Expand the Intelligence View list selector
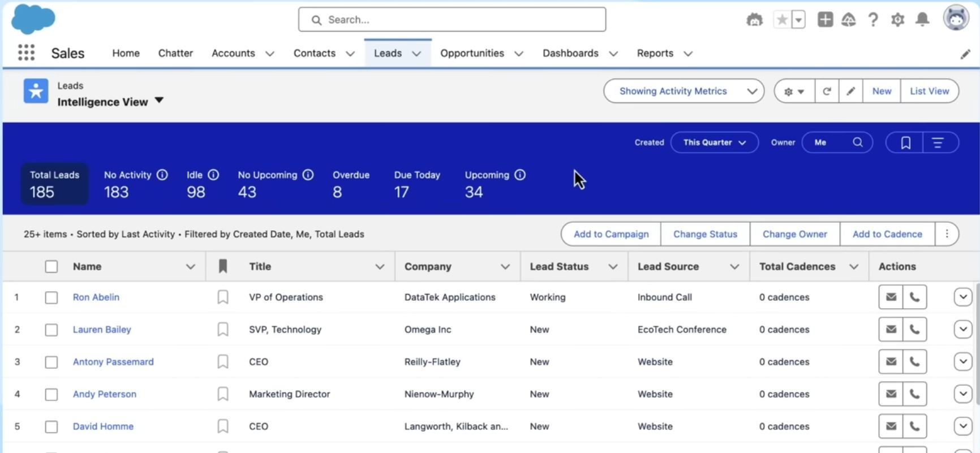The height and width of the screenshot is (453, 980). [x=159, y=101]
